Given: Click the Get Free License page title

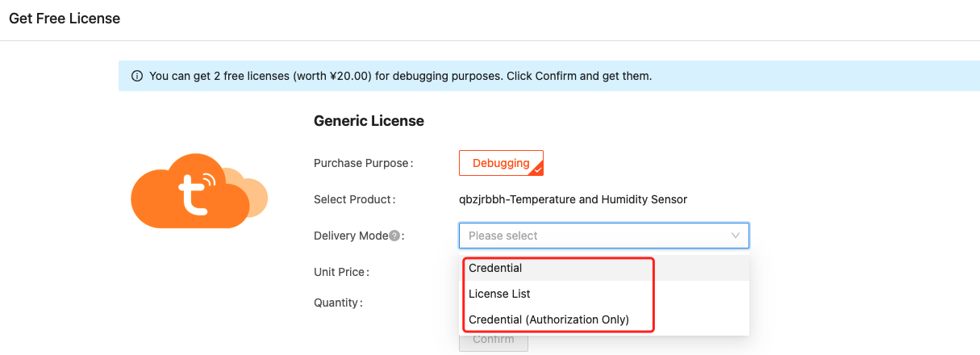Looking at the screenshot, I should pos(65,19).
